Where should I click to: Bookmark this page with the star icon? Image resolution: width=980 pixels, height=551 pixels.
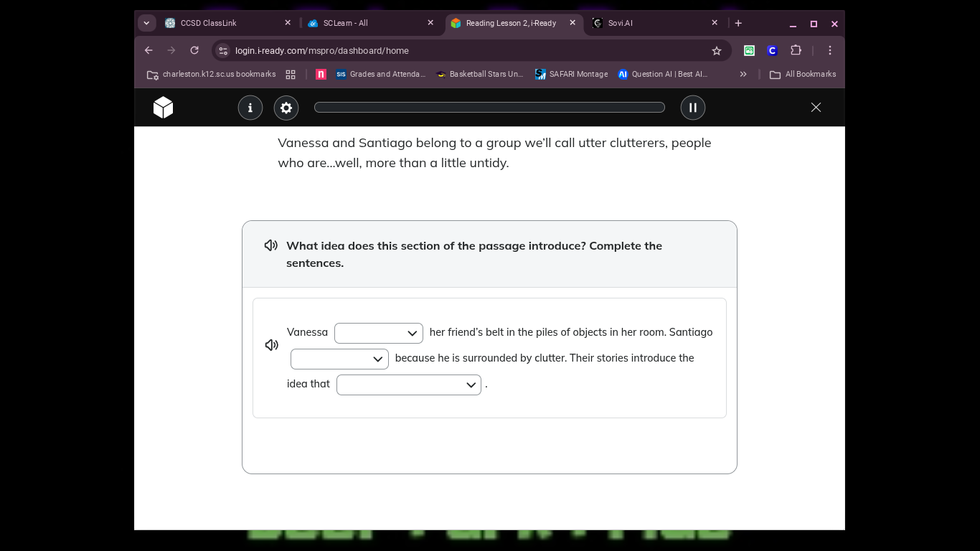point(716,50)
